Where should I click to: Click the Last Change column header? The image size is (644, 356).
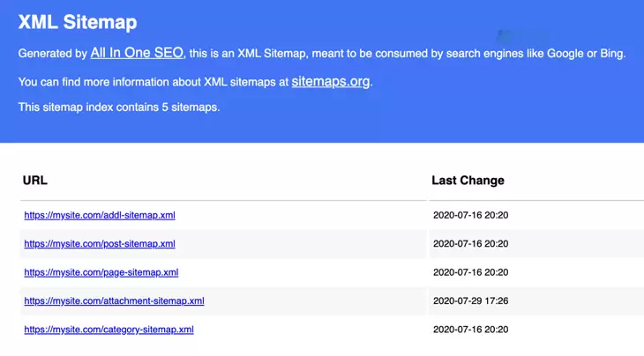(x=468, y=181)
